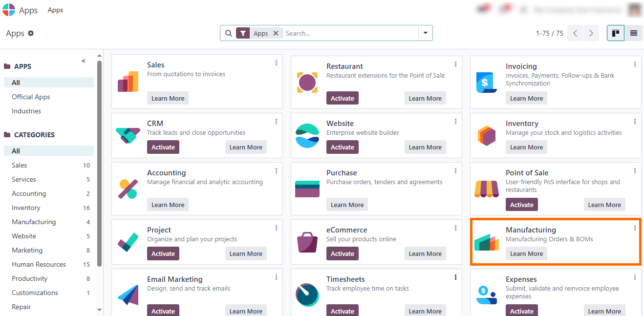The width and height of the screenshot is (644, 316).
Task: Open the Apps menu in the top navbar
Action: [x=55, y=10]
